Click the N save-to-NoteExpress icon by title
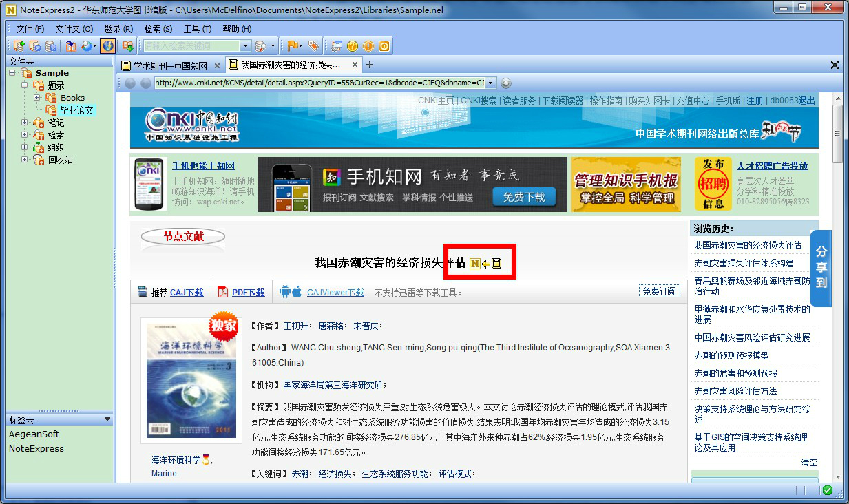Image resolution: width=849 pixels, height=504 pixels. (x=474, y=263)
